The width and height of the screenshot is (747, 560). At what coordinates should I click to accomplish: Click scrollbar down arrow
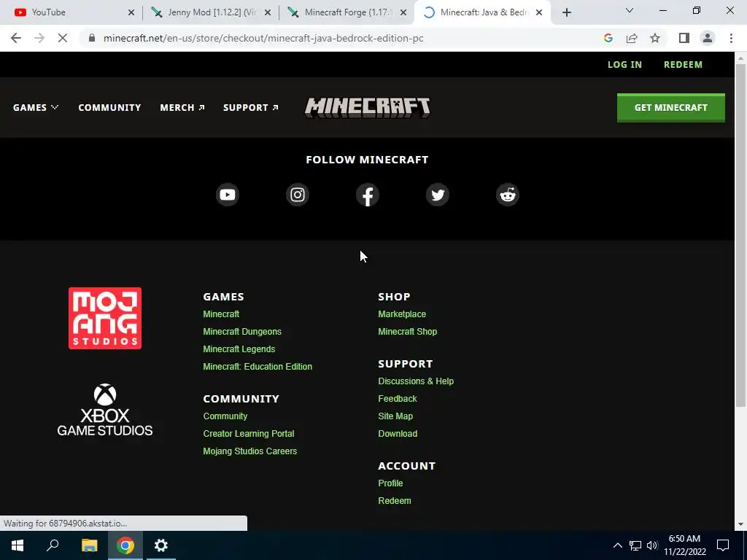(x=741, y=525)
